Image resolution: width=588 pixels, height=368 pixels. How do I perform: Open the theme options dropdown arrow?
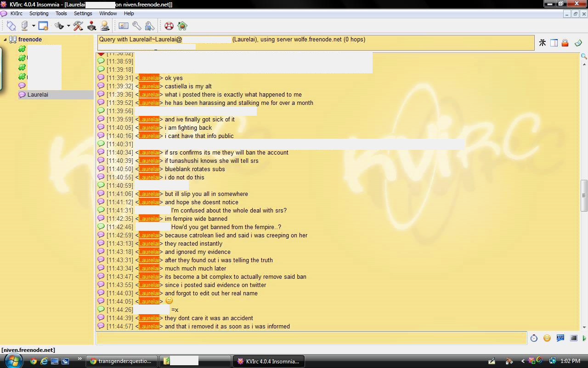pyautogui.click(x=68, y=26)
